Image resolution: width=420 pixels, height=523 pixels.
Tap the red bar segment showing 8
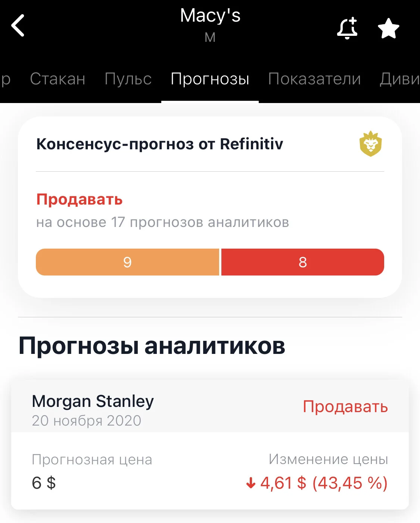tap(303, 262)
